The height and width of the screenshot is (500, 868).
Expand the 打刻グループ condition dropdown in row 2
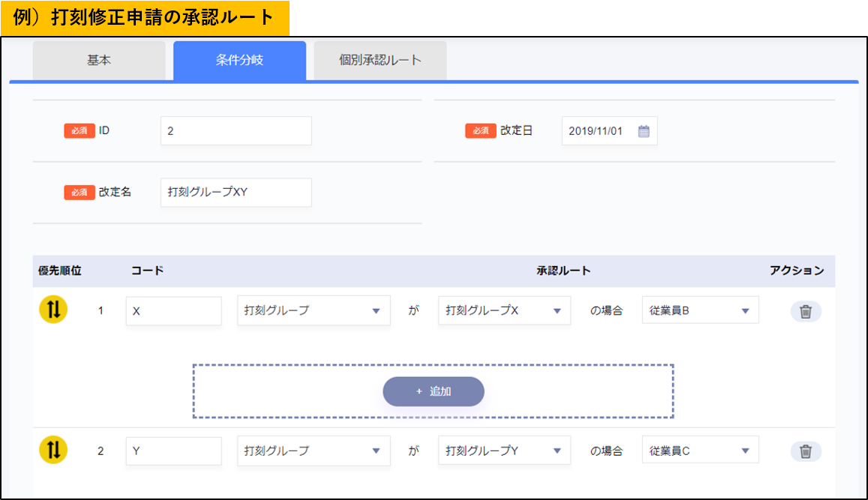tap(314, 451)
